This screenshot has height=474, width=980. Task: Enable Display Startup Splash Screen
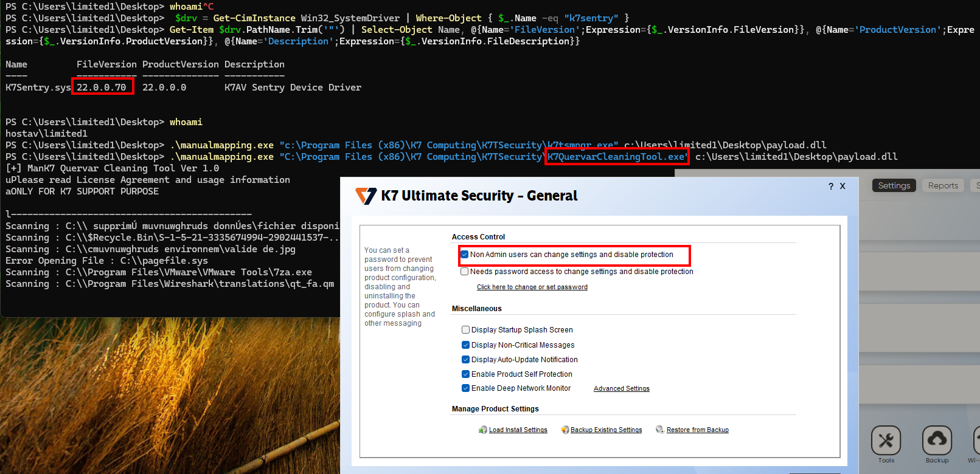pyautogui.click(x=465, y=330)
